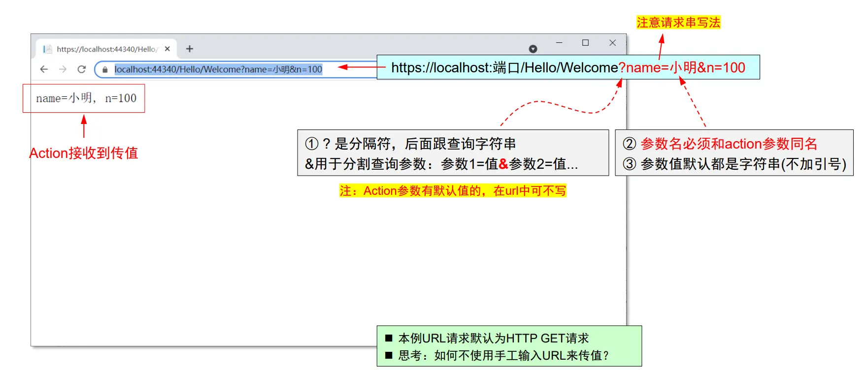
Task: Click the URL text https://localhost:端口/Hello/Welcome
Action: tap(504, 67)
